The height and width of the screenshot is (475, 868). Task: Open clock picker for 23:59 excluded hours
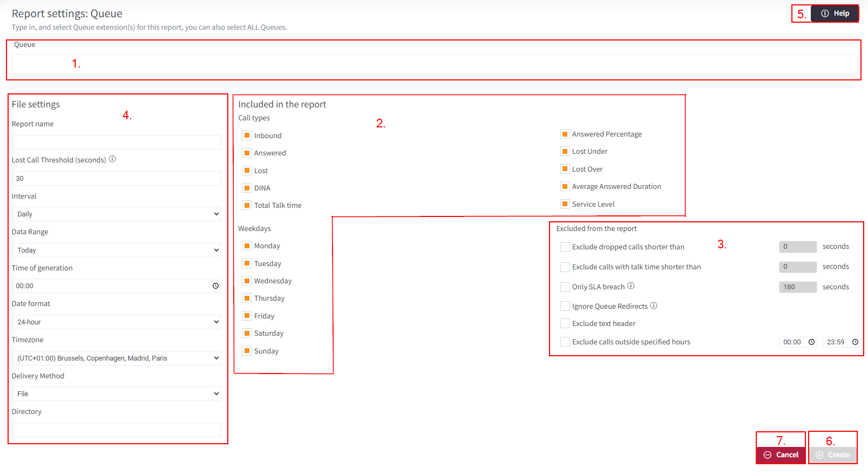(x=855, y=342)
